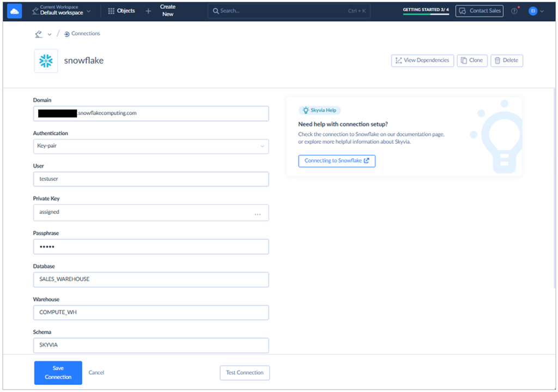Click the User field with testuser
The width and height of the screenshot is (558, 392).
[151, 179]
